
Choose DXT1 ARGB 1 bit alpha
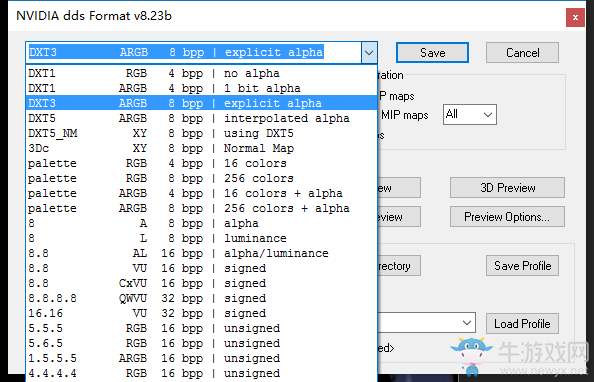[x=201, y=88]
